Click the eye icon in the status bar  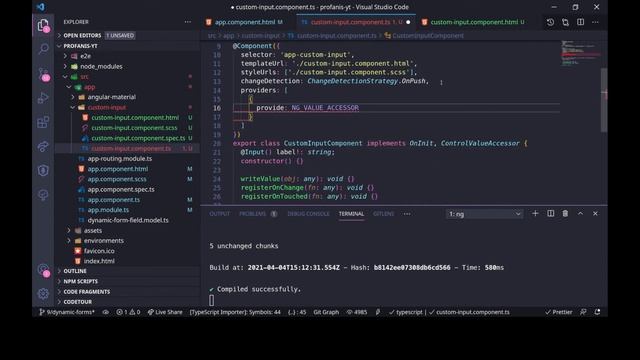[x=106, y=312]
